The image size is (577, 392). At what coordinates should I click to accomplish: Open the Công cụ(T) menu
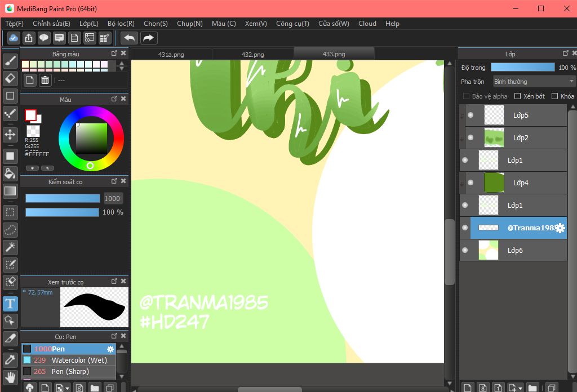pos(292,24)
